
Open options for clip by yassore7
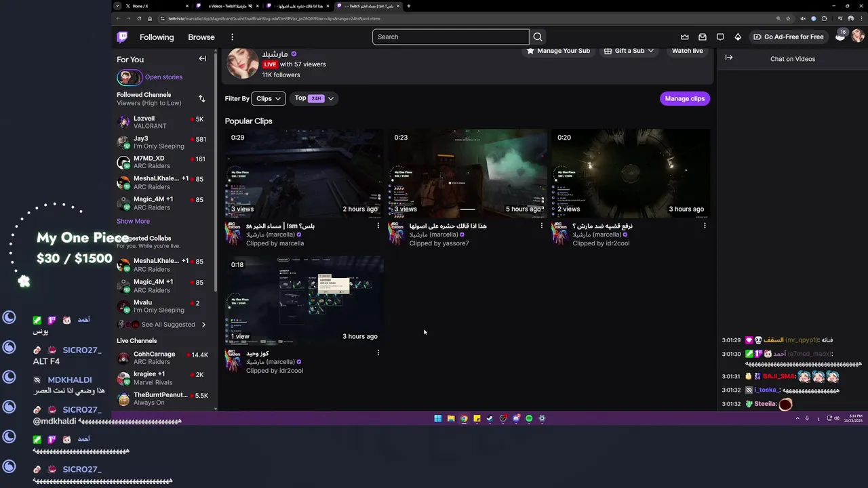[541, 226]
